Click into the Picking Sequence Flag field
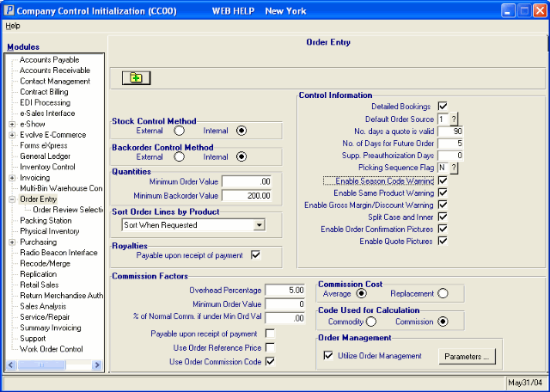The width and height of the screenshot is (550, 392). pyautogui.click(x=443, y=168)
